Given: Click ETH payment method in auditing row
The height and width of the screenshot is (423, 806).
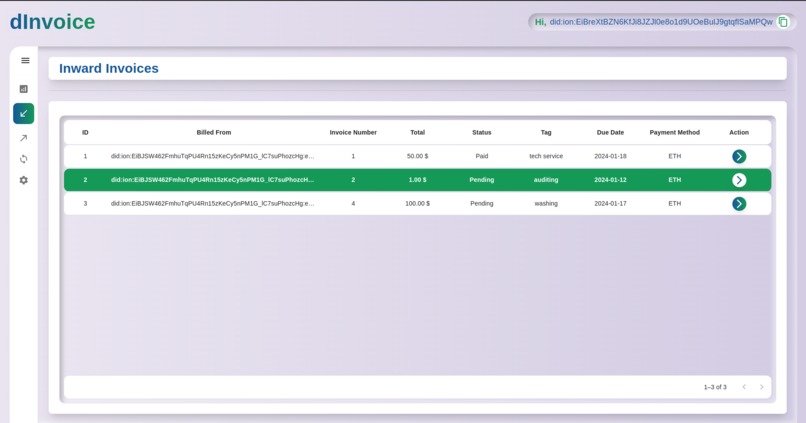Looking at the screenshot, I should click(x=674, y=180).
